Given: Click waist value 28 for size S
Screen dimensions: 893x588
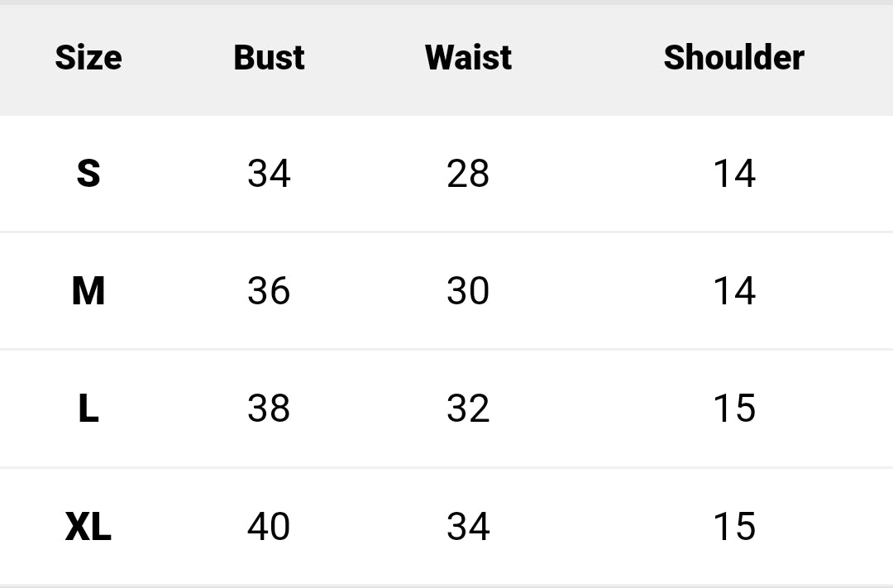Looking at the screenshot, I should pyautogui.click(x=468, y=174).
